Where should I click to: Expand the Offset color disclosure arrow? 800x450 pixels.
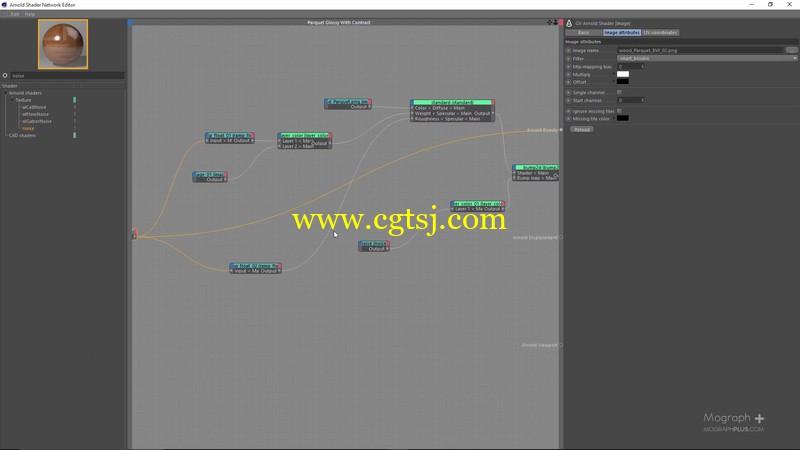614,82
